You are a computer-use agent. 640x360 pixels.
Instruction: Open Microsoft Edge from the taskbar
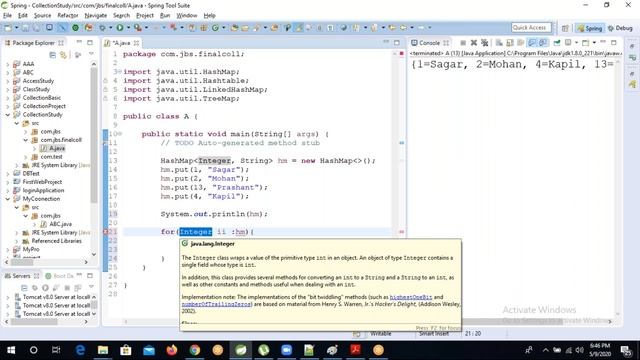point(80,350)
